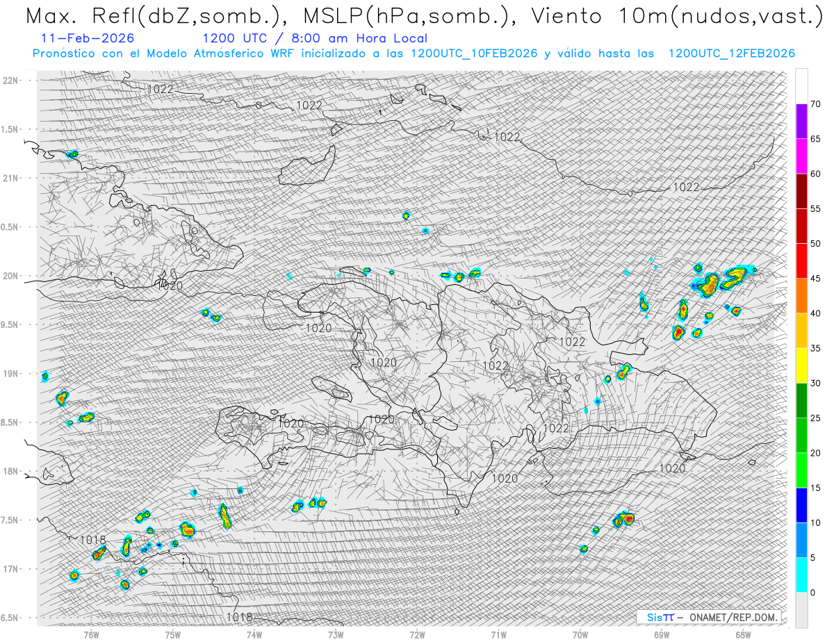Click the "21N" latitude axis label

[11, 178]
